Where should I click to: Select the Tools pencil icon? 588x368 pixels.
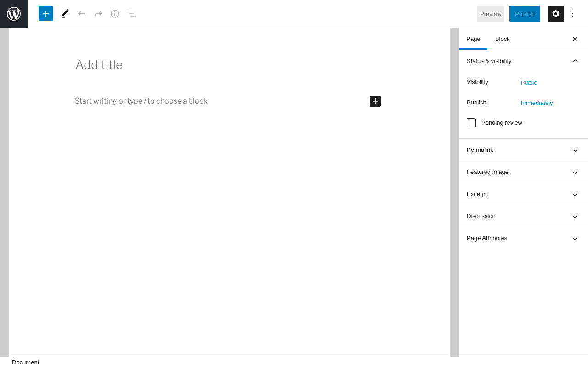coord(65,14)
